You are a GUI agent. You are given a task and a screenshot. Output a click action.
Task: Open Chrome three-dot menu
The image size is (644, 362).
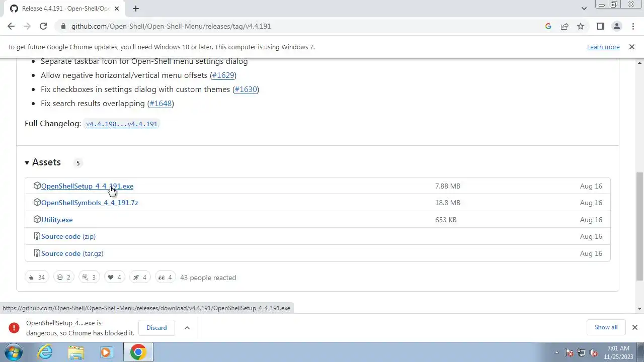click(632, 26)
